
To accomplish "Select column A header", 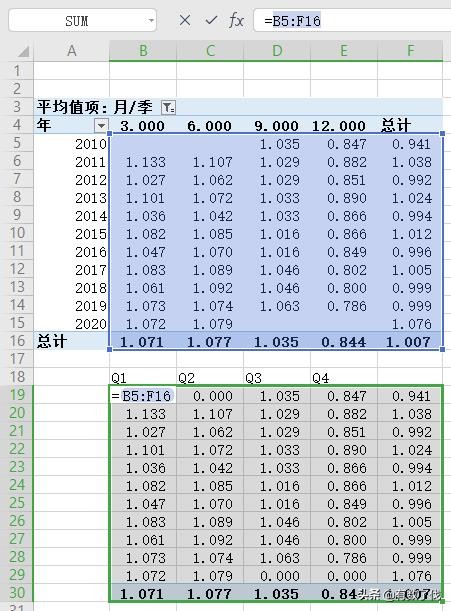I will pyautogui.click(x=71, y=51).
